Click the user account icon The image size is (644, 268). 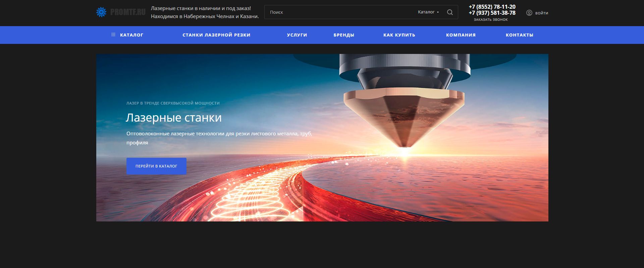(529, 13)
